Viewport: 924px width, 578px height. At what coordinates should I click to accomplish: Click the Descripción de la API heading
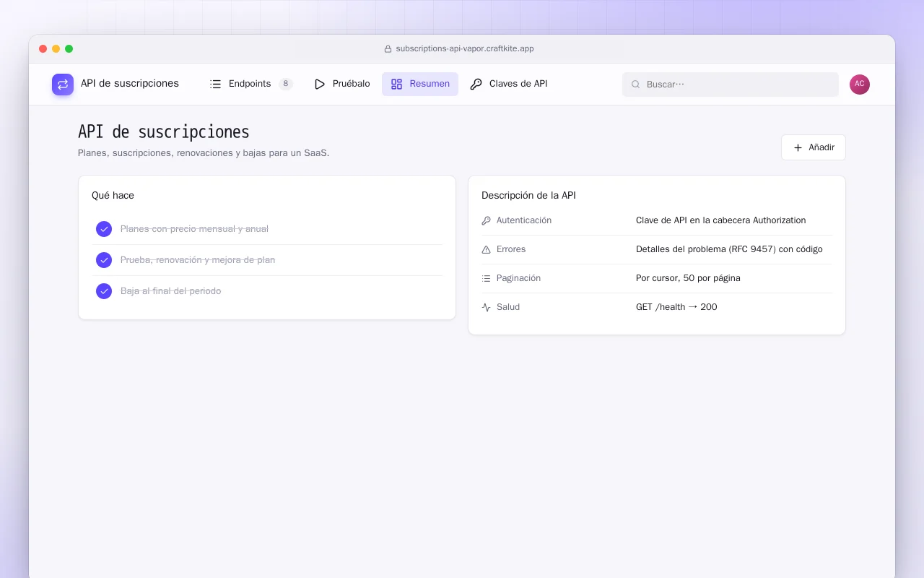(528, 195)
